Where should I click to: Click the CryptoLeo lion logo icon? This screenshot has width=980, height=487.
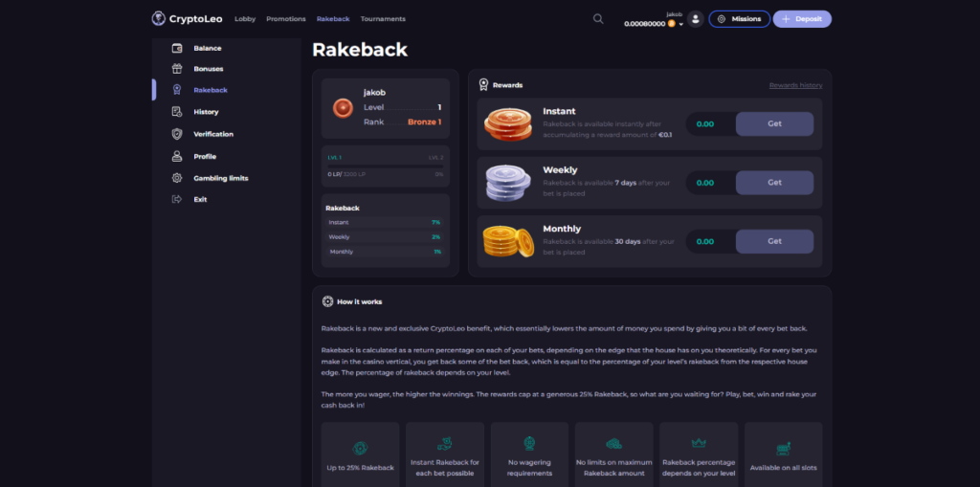158,19
